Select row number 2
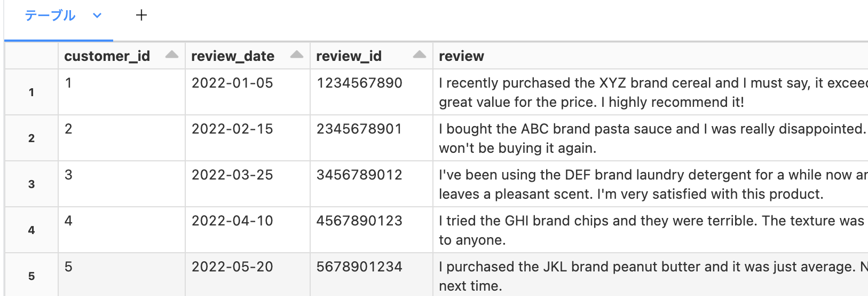 pyautogui.click(x=31, y=138)
